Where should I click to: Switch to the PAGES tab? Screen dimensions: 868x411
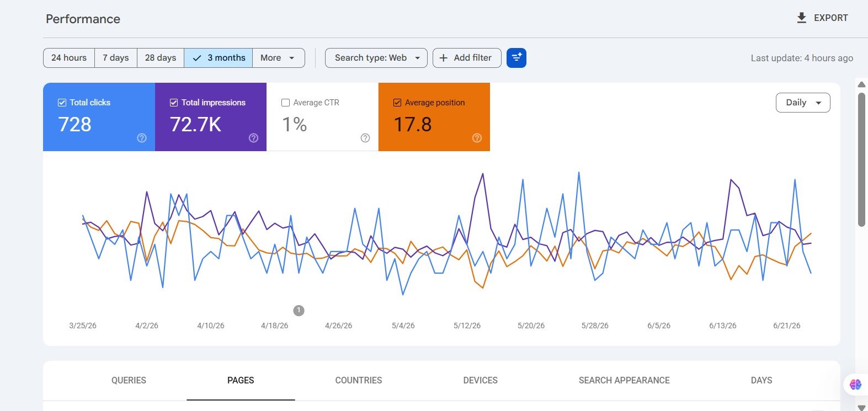tap(241, 381)
